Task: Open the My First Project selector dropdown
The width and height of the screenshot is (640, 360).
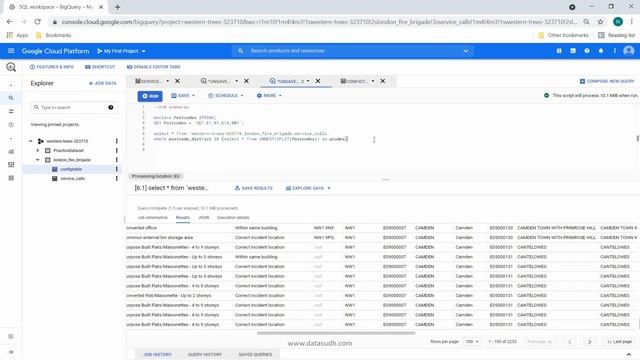Action: tap(121, 51)
